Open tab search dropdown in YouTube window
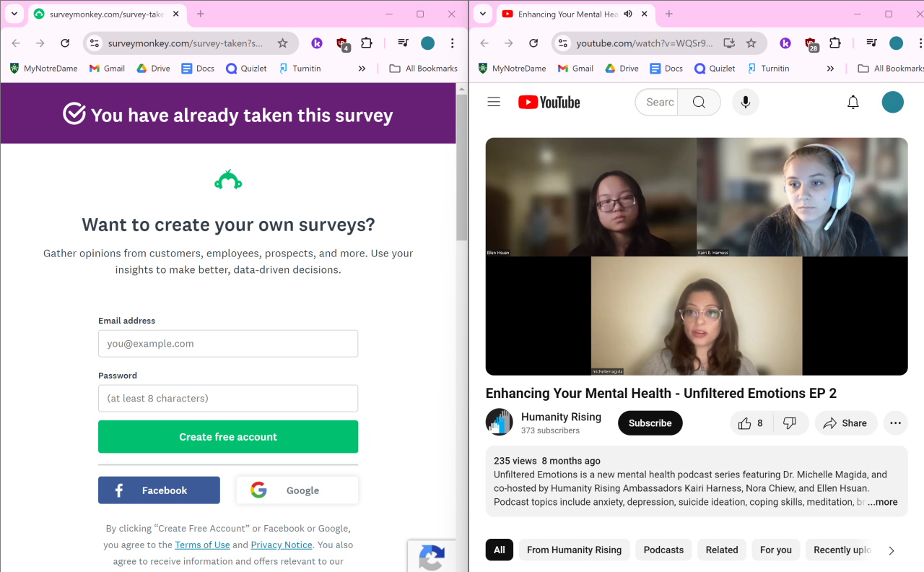924x572 pixels. click(483, 14)
